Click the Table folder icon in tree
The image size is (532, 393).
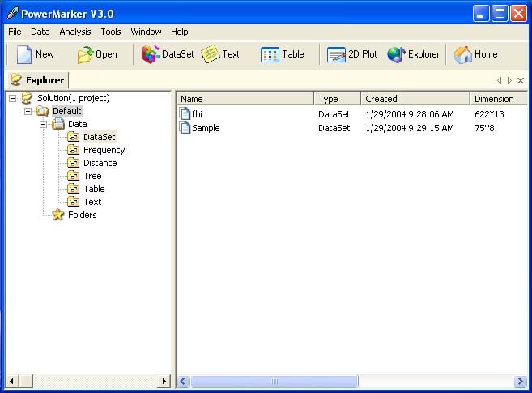point(74,189)
